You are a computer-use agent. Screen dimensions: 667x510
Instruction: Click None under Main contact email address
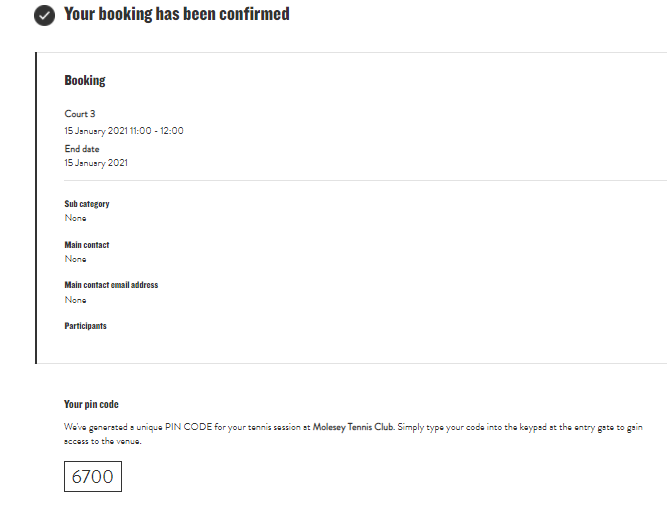(75, 300)
